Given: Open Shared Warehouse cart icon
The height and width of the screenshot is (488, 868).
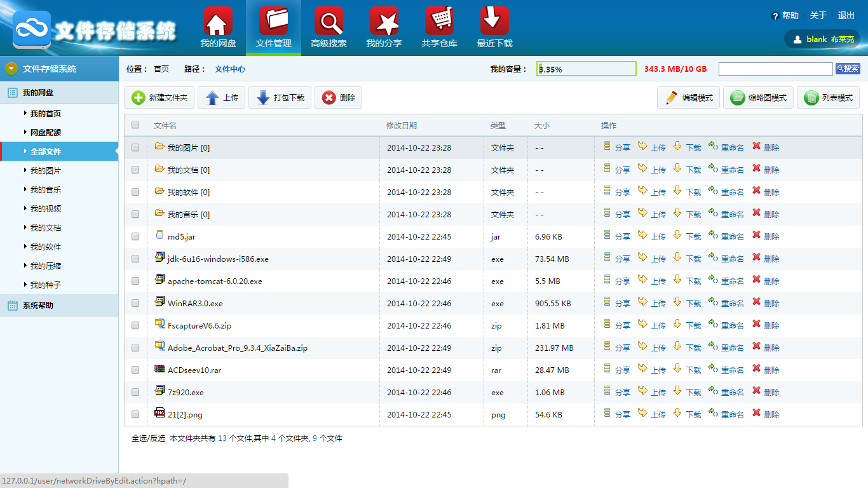Looking at the screenshot, I should 439,22.
